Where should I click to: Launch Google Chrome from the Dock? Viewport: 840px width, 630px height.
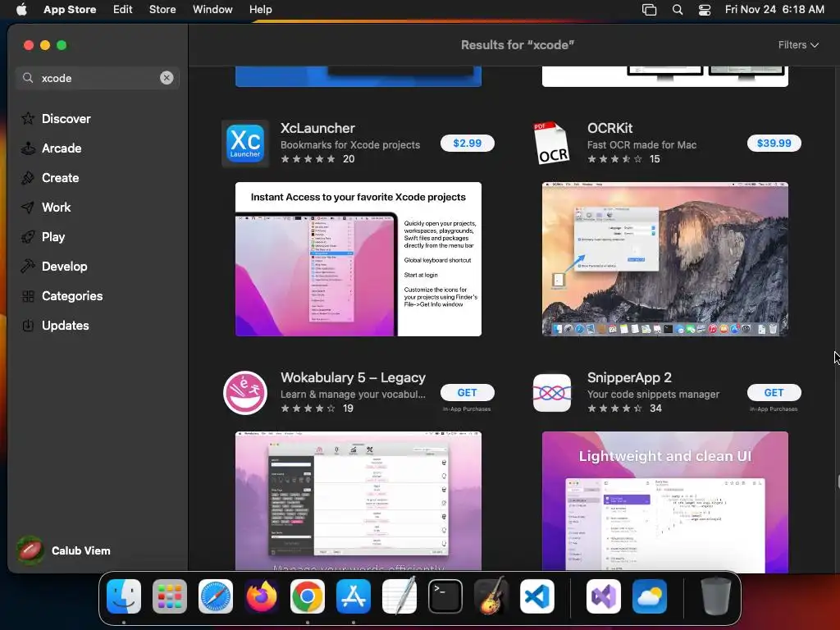coord(308,596)
